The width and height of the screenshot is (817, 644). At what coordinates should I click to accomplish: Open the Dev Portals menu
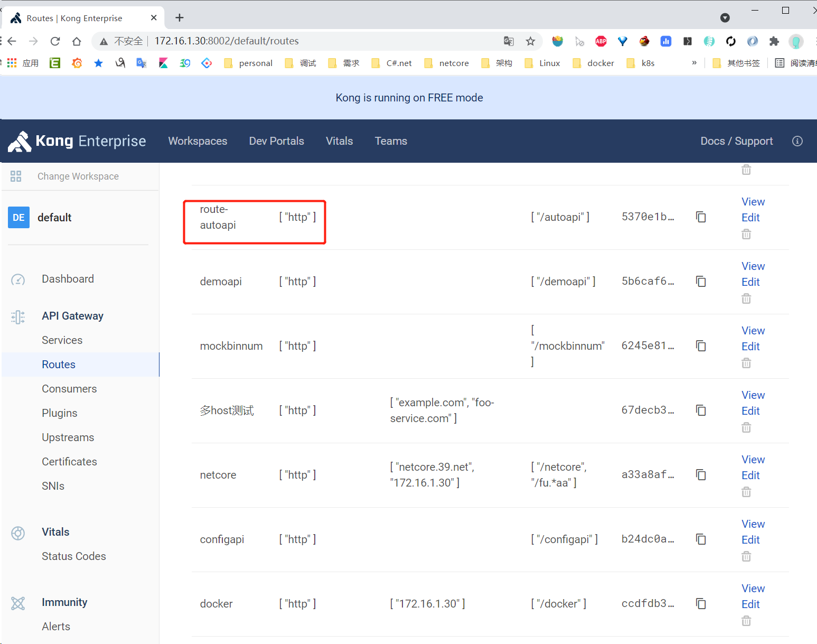277,141
